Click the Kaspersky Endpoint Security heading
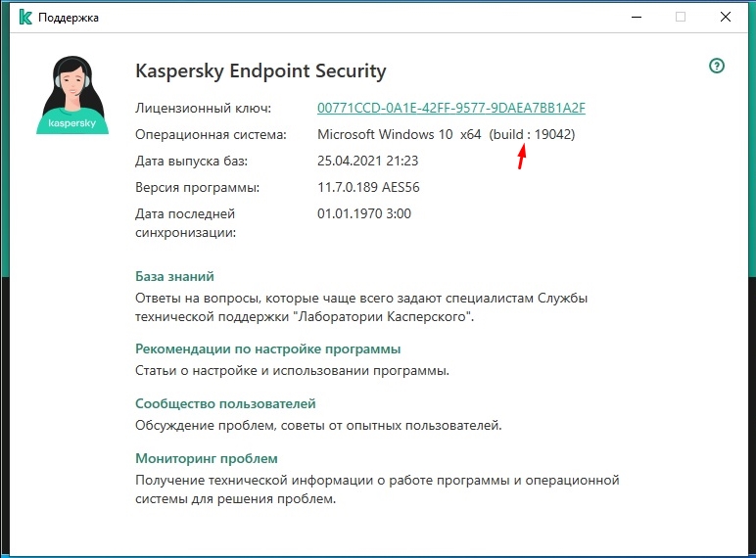 point(260,70)
